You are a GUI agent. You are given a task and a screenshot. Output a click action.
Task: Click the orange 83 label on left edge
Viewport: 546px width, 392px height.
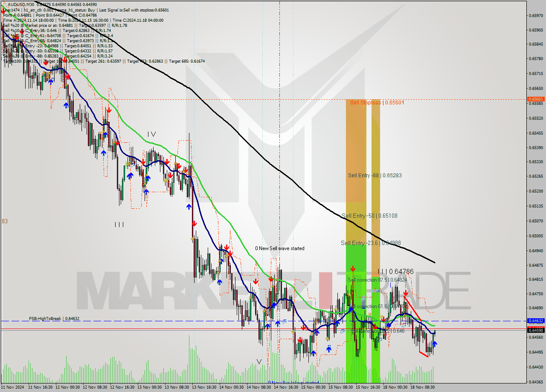[x=4, y=222]
